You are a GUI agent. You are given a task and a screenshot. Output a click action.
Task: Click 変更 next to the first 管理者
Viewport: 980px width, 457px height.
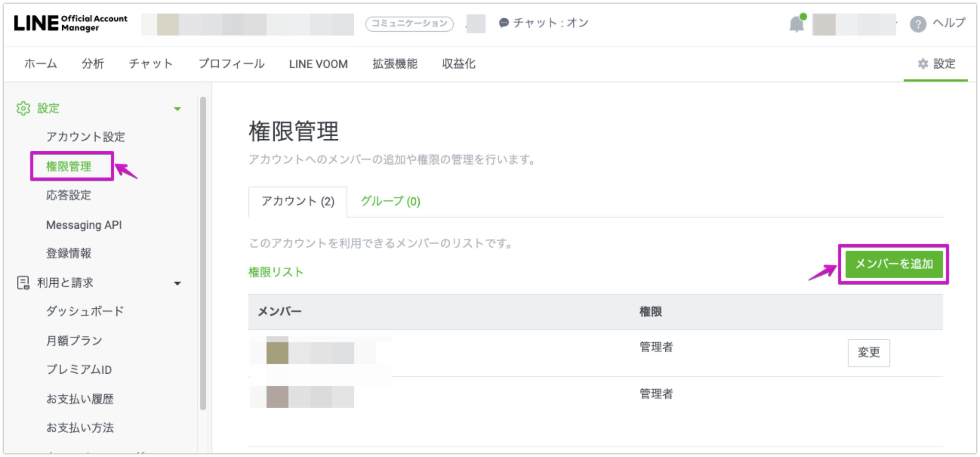point(869,353)
